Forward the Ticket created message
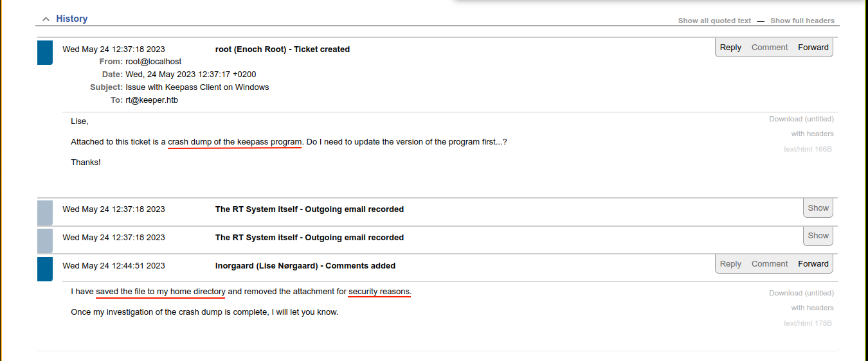This screenshot has height=361, width=868. pos(813,48)
